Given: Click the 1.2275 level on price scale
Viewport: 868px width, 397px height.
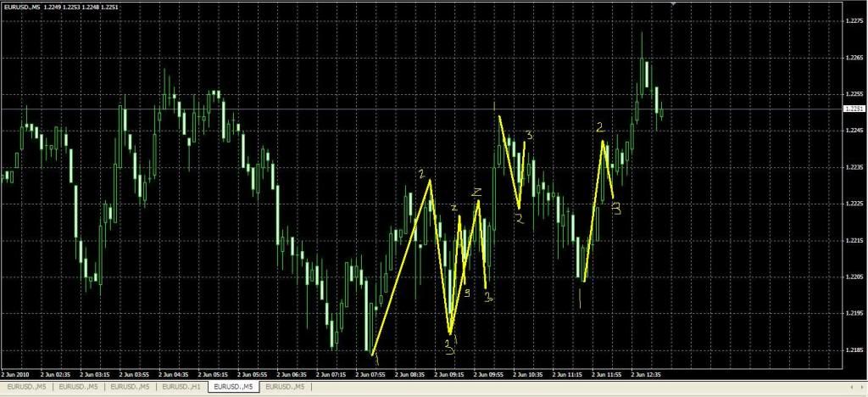Looking at the screenshot, I should pyautogui.click(x=854, y=21).
